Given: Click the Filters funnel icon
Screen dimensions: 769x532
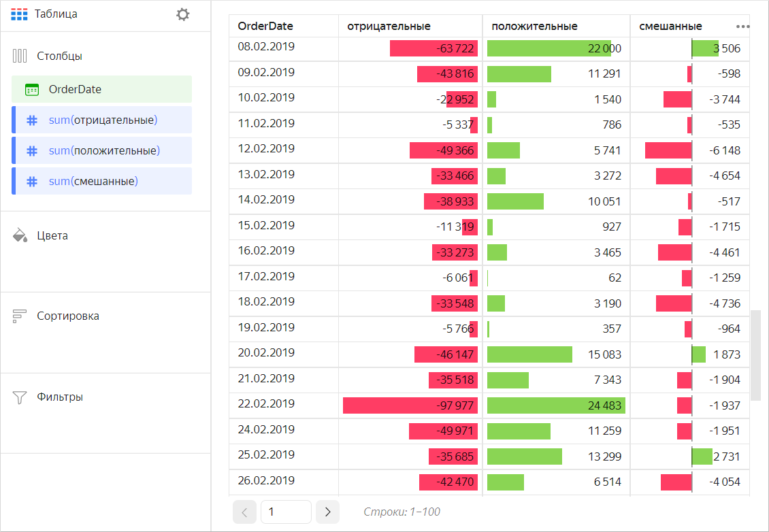Looking at the screenshot, I should [x=20, y=397].
